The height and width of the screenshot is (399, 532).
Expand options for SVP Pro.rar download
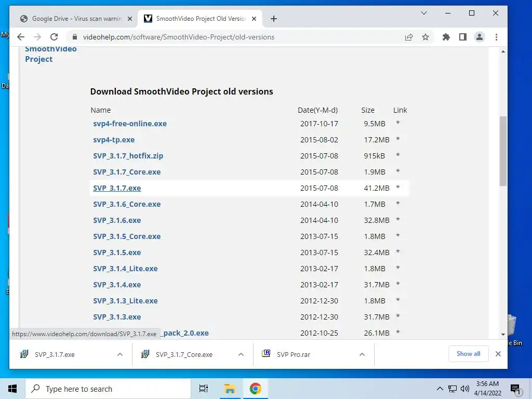tap(362, 354)
